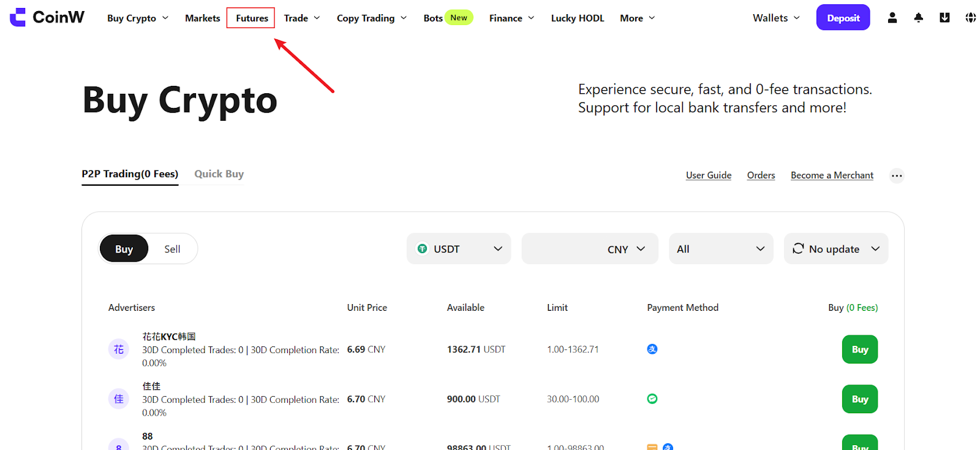Open the Markets page
The height and width of the screenshot is (450, 980).
point(203,18)
